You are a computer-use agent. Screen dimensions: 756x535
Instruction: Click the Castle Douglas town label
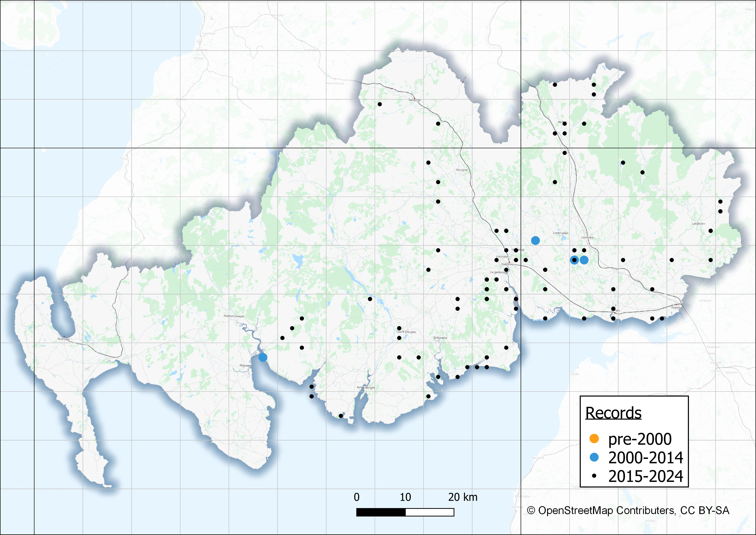click(x=406, y=332)
